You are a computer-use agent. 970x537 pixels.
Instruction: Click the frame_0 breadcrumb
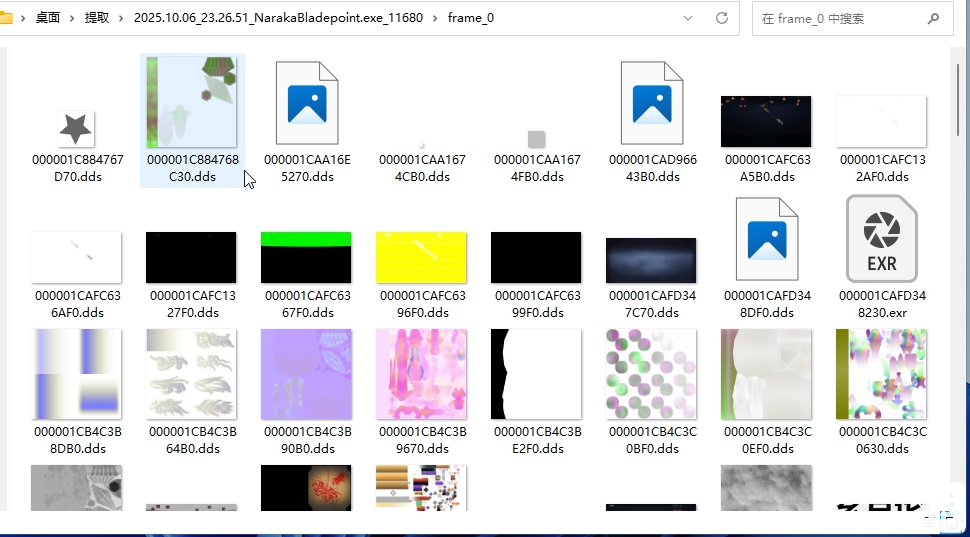pyautogui.click(x=471, y=18)
